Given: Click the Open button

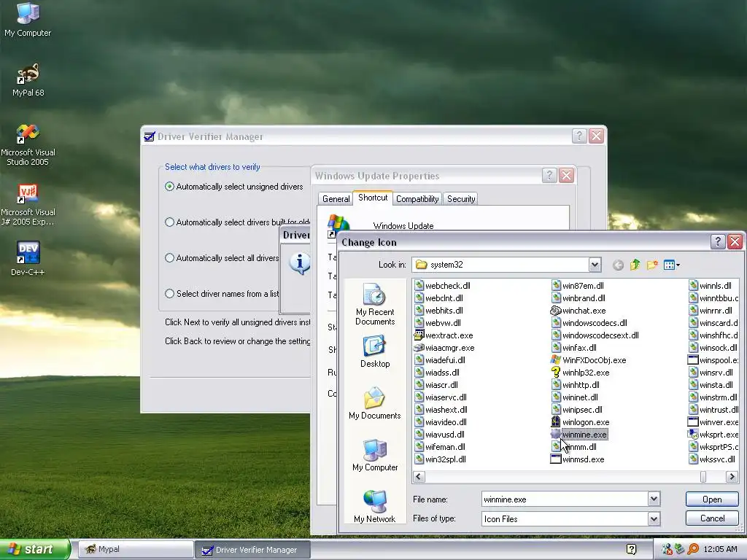Looking at the screenshot, I should click(x=712, y=499).
